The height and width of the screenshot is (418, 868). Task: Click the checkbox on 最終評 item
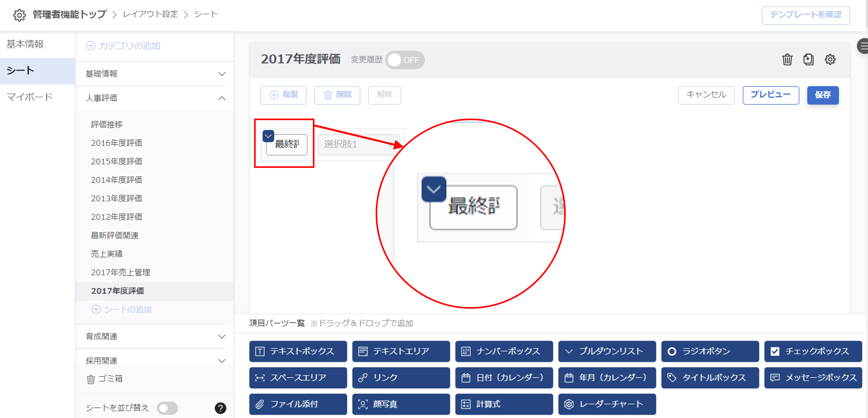(268, 136)
